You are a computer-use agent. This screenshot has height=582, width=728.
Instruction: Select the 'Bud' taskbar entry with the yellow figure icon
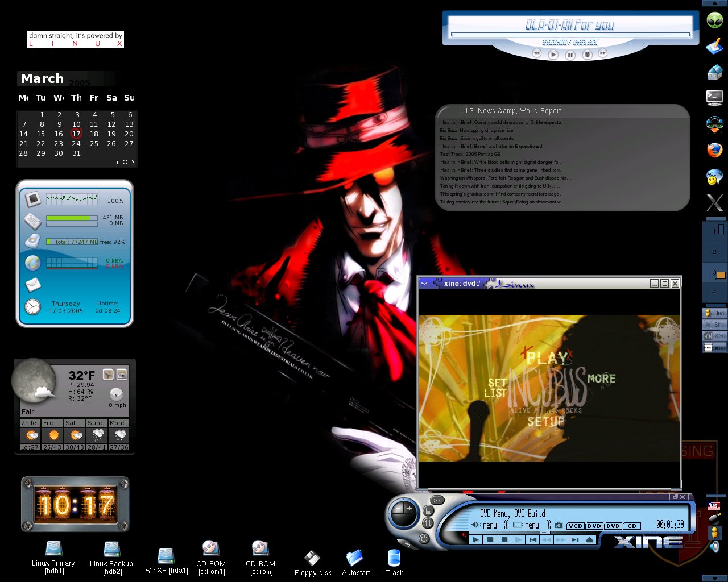point(715,313)
